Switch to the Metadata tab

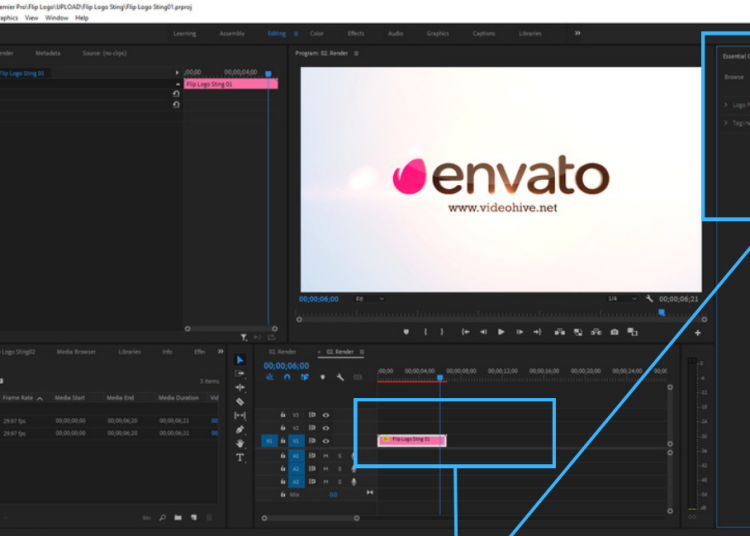click(48, 53)
